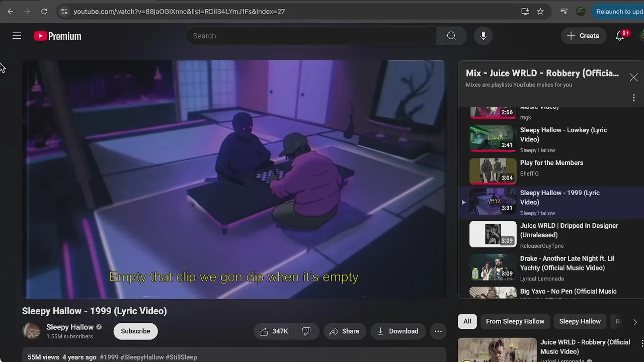The image size is (644, 362).
Task: Close the Mix playlist panel
Action: click(x=633, y=77)
